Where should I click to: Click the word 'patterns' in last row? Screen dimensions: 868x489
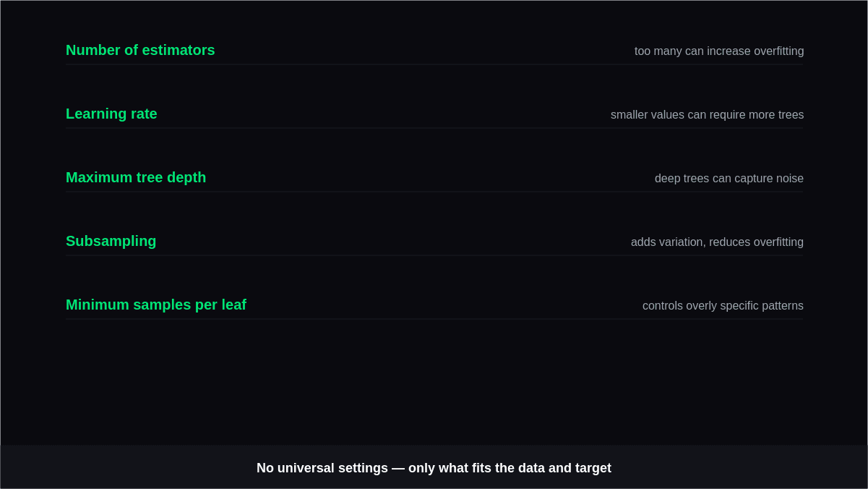tap(783, 306)
